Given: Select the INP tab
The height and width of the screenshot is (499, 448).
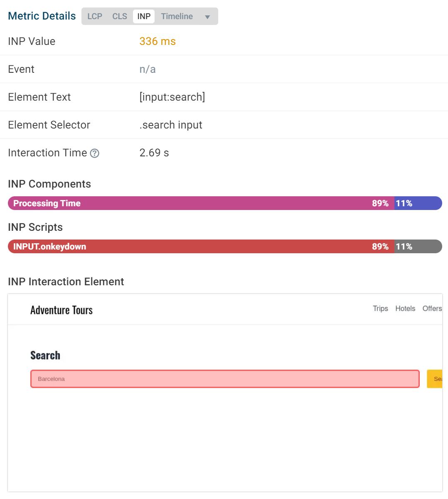Looking at the screenshot, I should tap(144, 16).
